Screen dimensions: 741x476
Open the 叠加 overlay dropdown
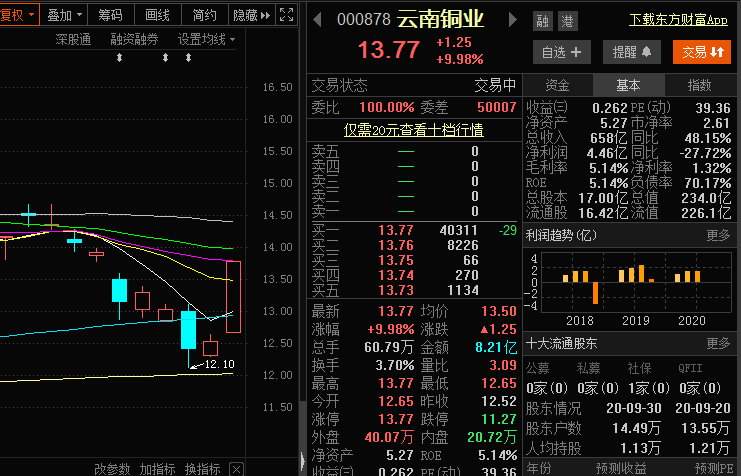coord(64,15)
